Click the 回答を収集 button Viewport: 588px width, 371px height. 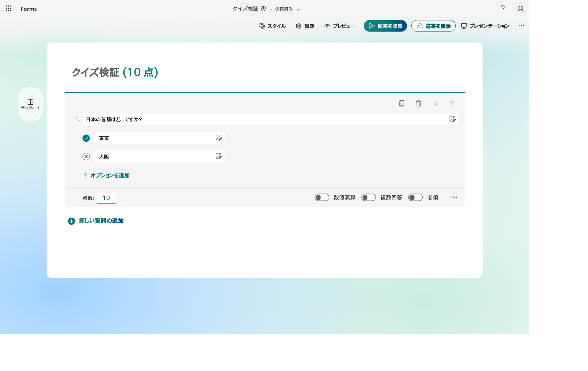pyautogui.click(x=385, y=26)
